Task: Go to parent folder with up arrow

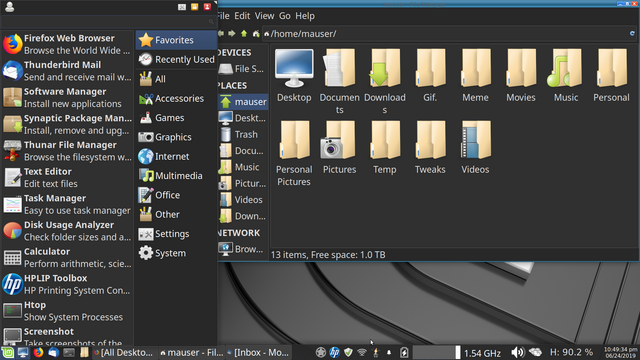Action: click(x=244, y=33)
